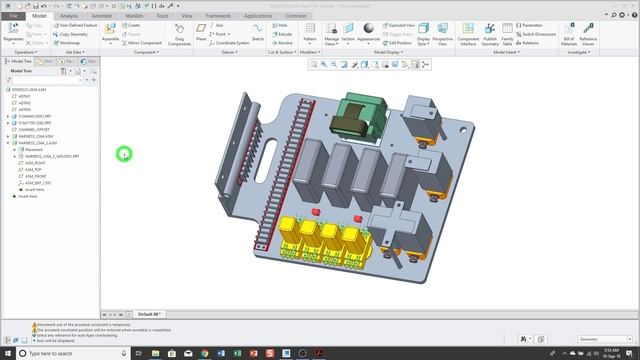Open the Parameters dialog
The height and width of the screenshot is (360, 640).
[529, 25]
